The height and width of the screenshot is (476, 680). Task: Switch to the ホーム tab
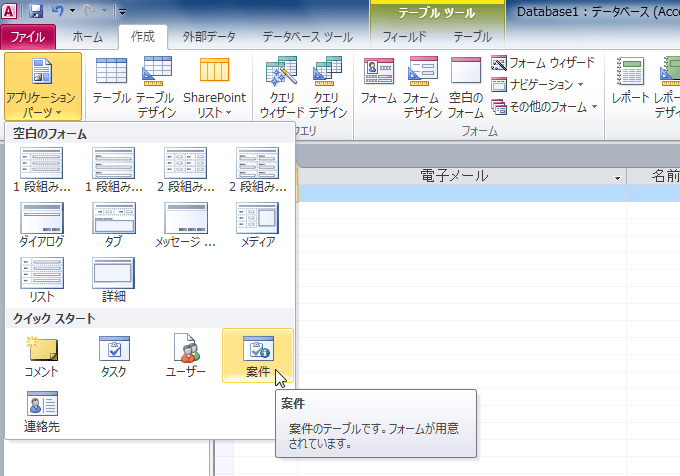click(x=87, y=37)
